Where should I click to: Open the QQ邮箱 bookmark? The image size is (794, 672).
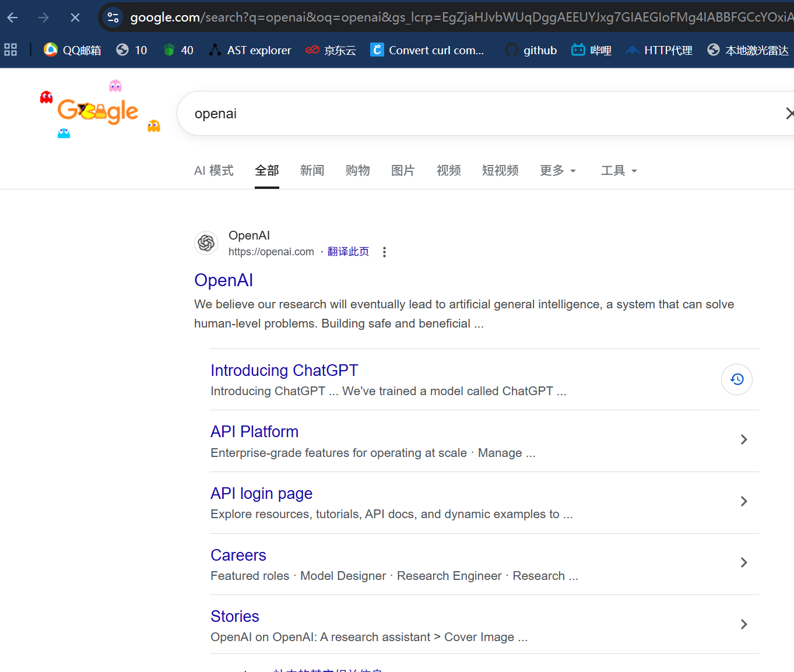tap(72, 50)
